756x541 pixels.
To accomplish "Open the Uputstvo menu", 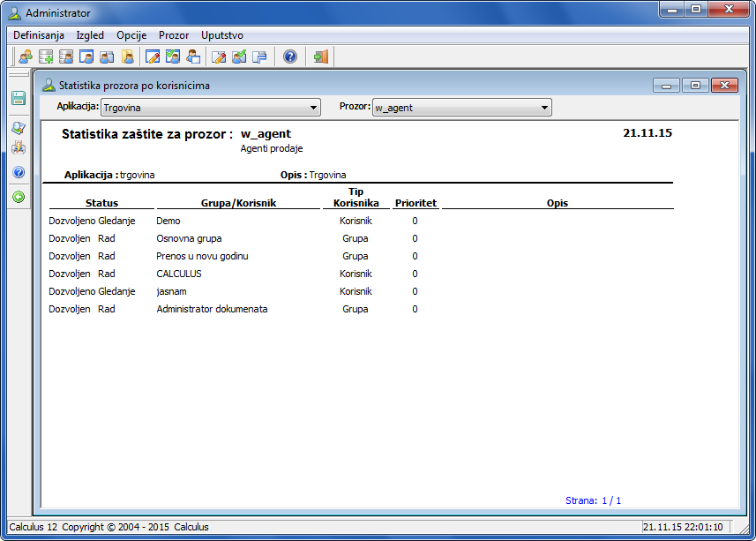I will coord(222,35).
